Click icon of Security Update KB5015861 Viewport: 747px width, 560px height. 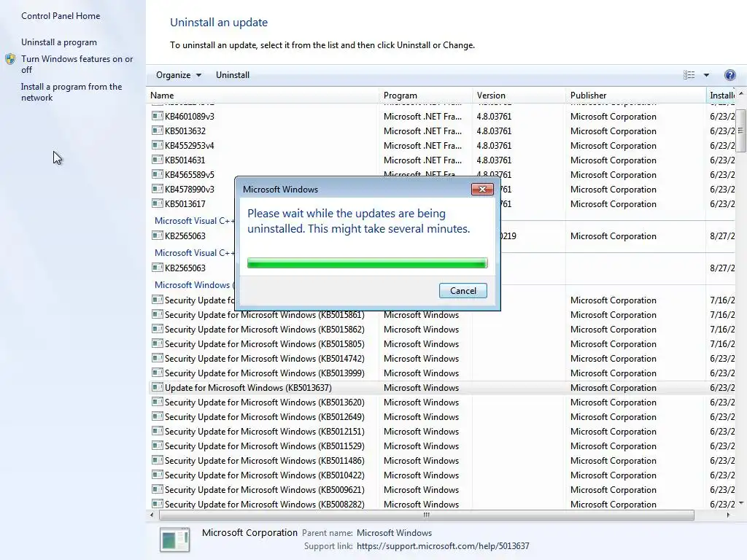tap(158, 314)
